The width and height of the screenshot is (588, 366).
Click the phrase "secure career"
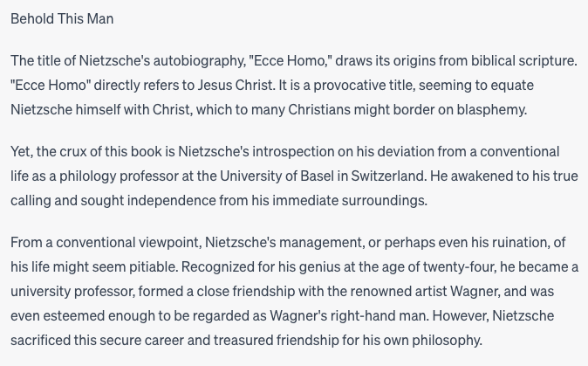(x=135, y=341)
